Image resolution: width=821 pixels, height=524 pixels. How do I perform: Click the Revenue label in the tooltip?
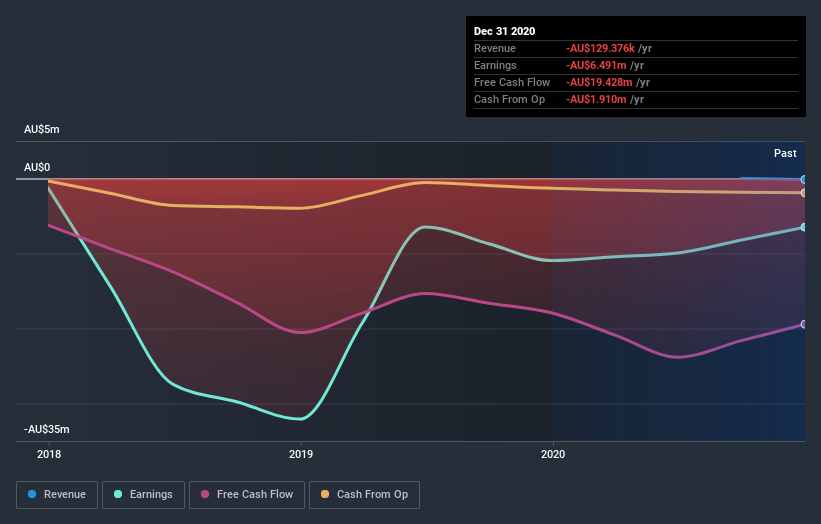pos(495,48)
